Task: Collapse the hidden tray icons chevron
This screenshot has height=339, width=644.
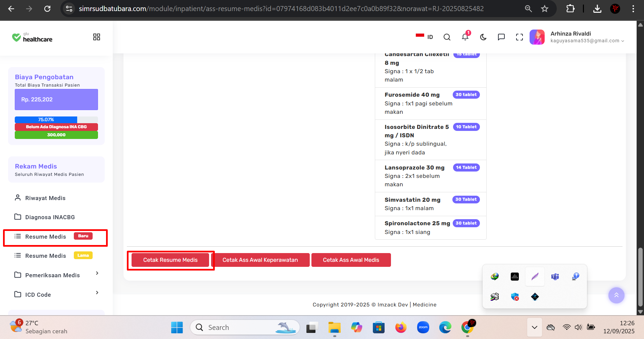Action: [x=535, y=327]
